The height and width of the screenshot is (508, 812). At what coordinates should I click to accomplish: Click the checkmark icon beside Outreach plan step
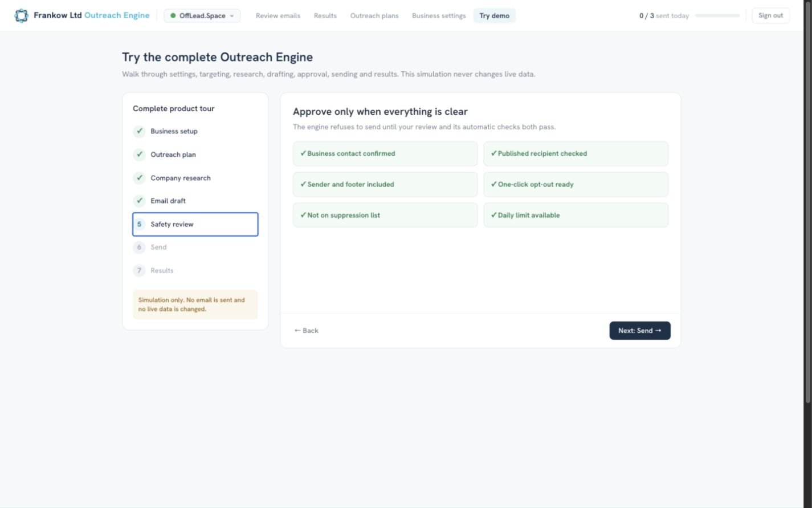click(140, 155)
